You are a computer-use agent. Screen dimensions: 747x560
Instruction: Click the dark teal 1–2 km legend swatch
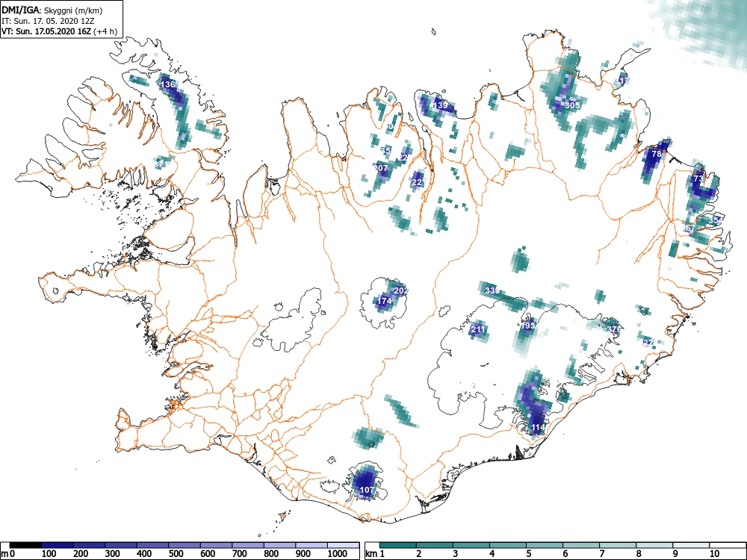pos(398,545)
